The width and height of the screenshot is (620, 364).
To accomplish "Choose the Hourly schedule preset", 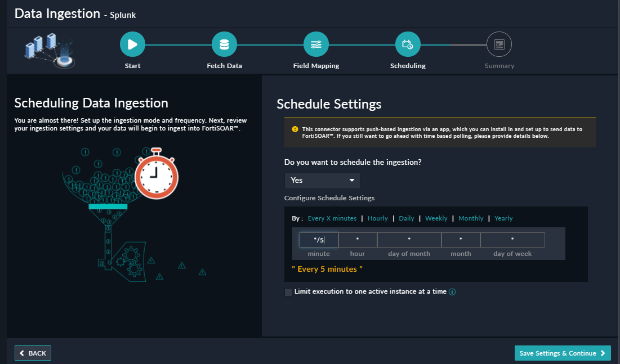I will (x=378, y=218).
